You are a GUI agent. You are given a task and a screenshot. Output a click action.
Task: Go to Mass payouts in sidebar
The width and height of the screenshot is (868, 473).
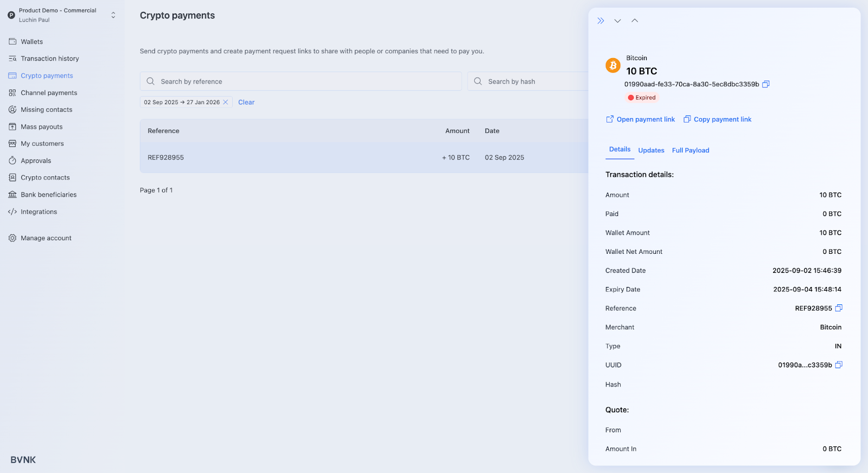pos(41,127)
